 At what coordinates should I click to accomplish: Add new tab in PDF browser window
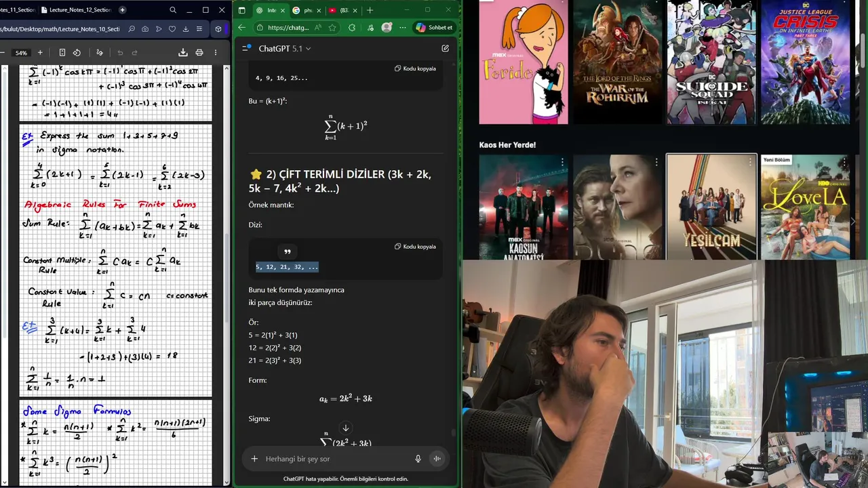pos(122,10)
